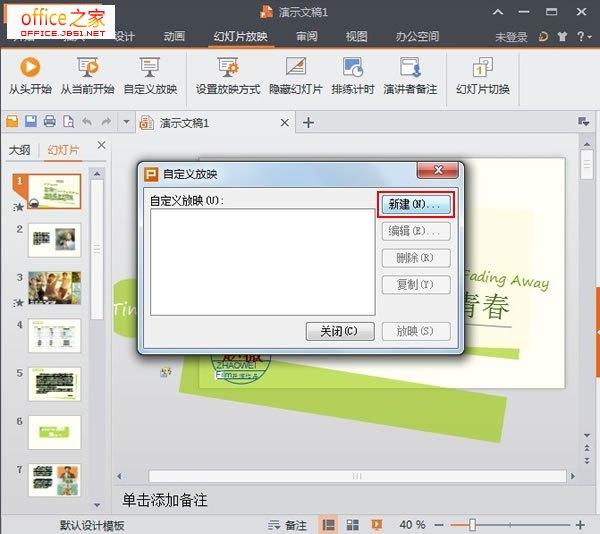Toggle the 备注 notes pane in status bar

click(288, 525)
